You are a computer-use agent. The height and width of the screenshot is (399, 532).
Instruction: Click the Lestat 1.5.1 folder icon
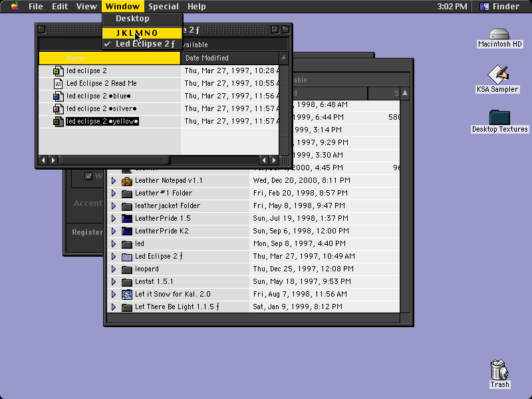coord(127,281)
